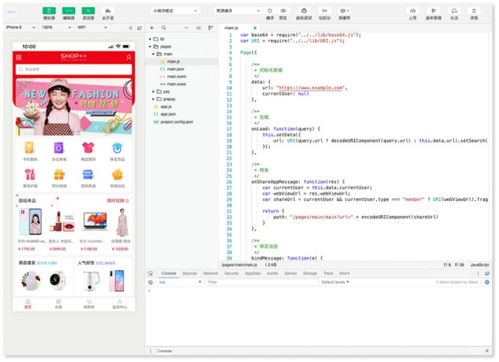Click the version management icon
The height and width of the screenshot is (362, 499).
point(434,11)
